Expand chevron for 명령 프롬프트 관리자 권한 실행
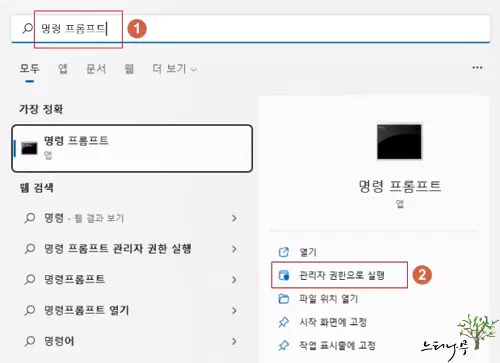This screenshot has width=500, height=363. [x=234, y=249]
